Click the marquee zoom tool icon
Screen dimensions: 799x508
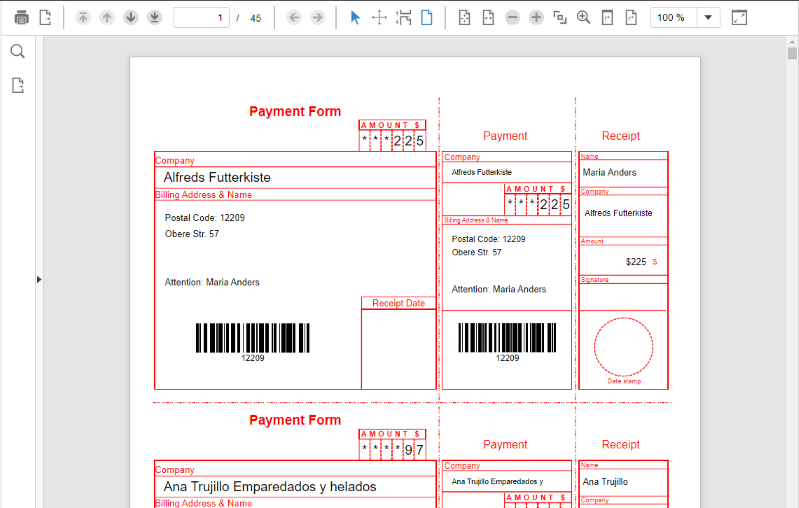(x=404, y=18)
